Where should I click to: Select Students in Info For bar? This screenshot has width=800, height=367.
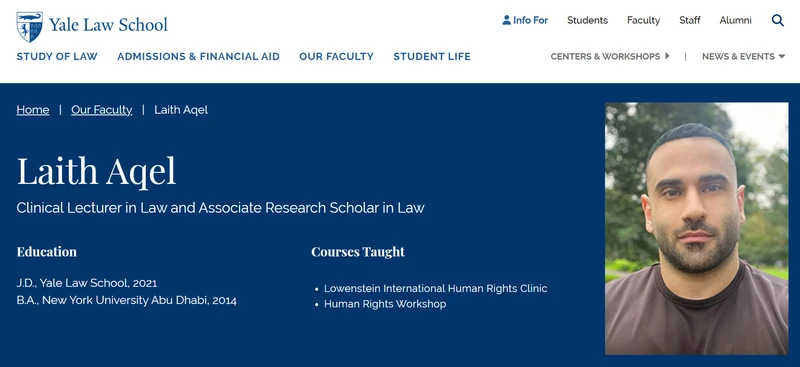pyautogui.click(x=587, y=20)
